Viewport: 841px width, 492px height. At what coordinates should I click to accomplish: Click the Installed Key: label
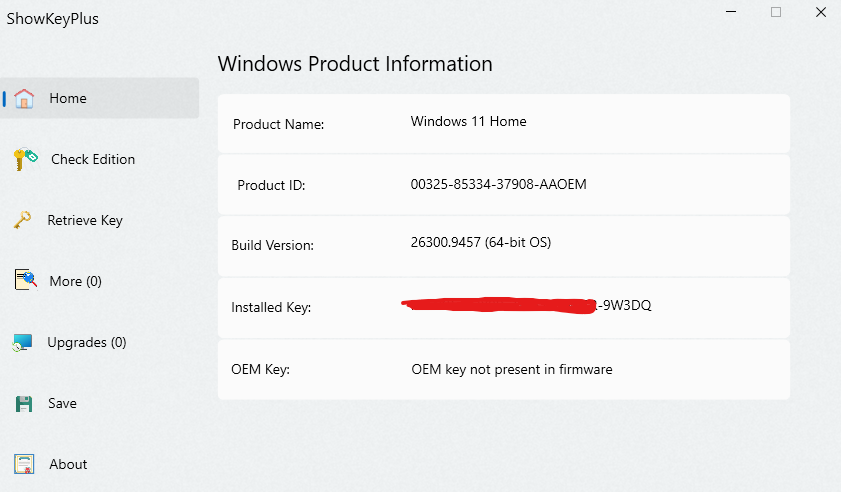click(271, 307)
